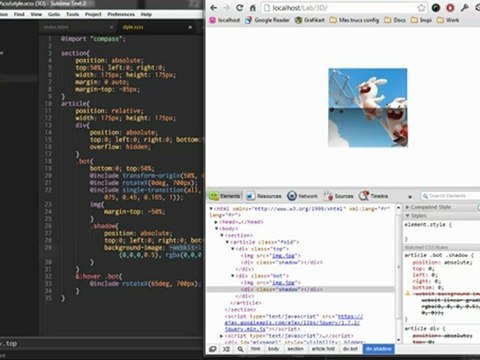The image size is (480, 360).
Task: Click Chrome's forward navigation arrow
Action: pos(227,8)
